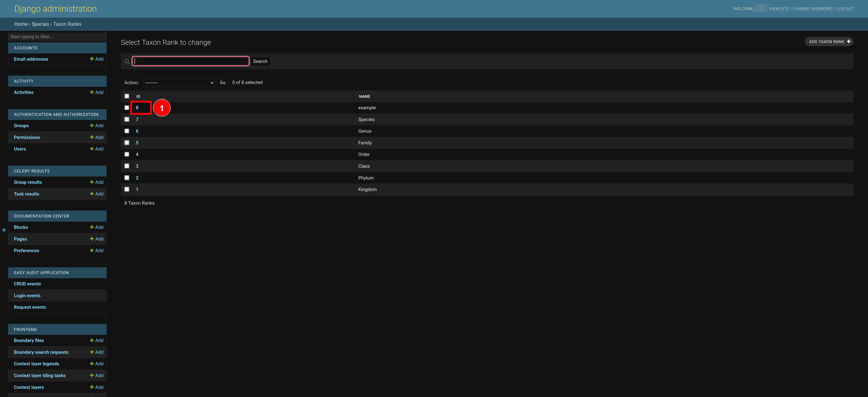This screenshot has height=397, width=868.
Task: Click the Search button
Action: point(260,61)
